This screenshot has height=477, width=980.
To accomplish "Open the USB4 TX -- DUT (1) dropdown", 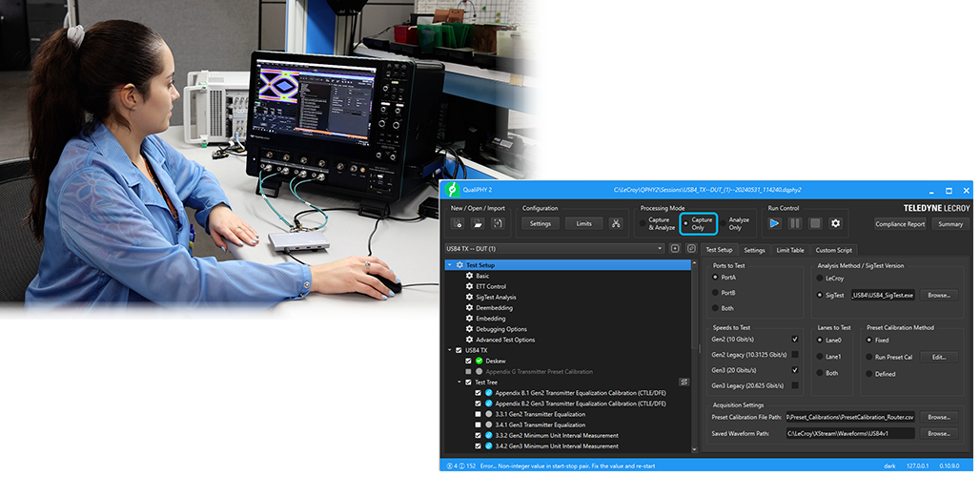I will coord(554,249).
